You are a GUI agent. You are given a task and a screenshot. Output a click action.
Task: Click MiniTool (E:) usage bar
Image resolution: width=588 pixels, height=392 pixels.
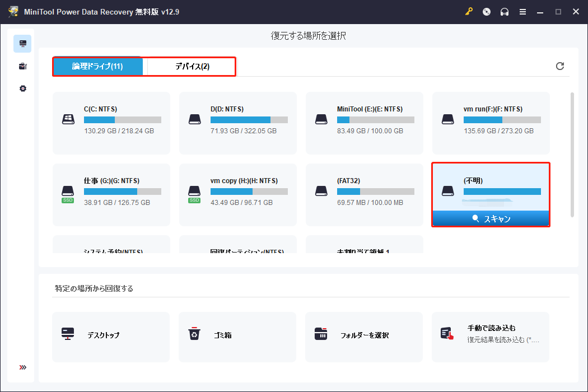(375, 120)
